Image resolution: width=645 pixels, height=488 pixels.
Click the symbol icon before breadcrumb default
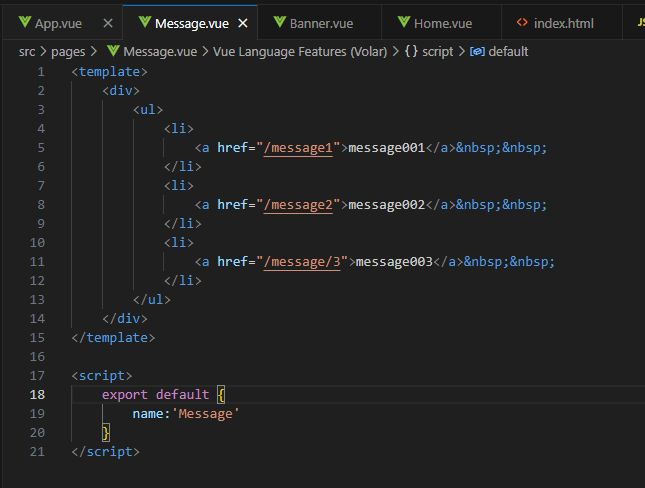tap(477, 51)
